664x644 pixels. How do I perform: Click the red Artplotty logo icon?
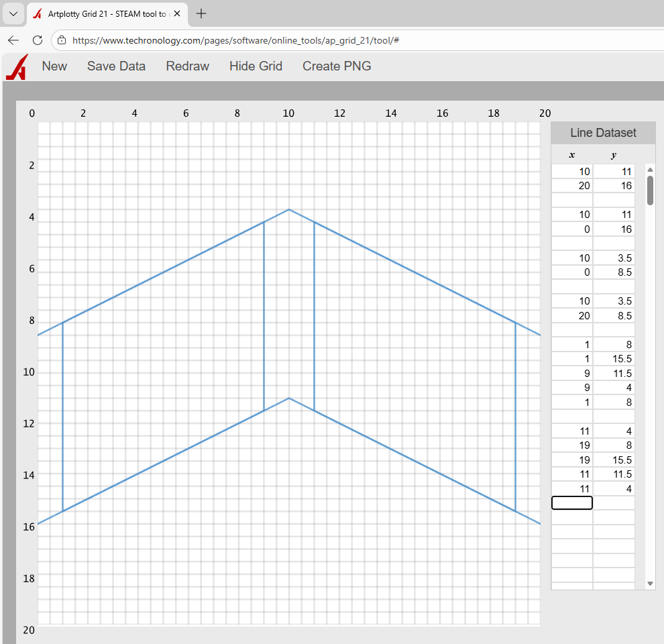click(15, 66)
